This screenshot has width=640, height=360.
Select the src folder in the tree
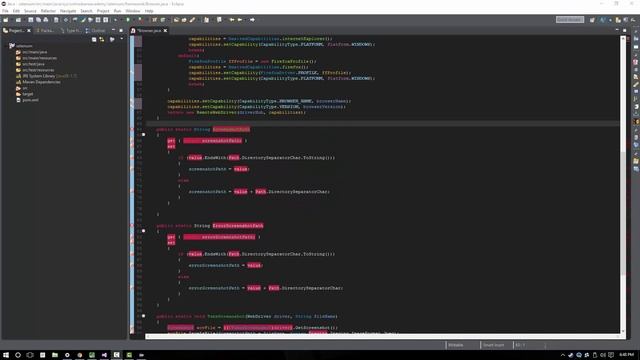[x=24, y=88]
